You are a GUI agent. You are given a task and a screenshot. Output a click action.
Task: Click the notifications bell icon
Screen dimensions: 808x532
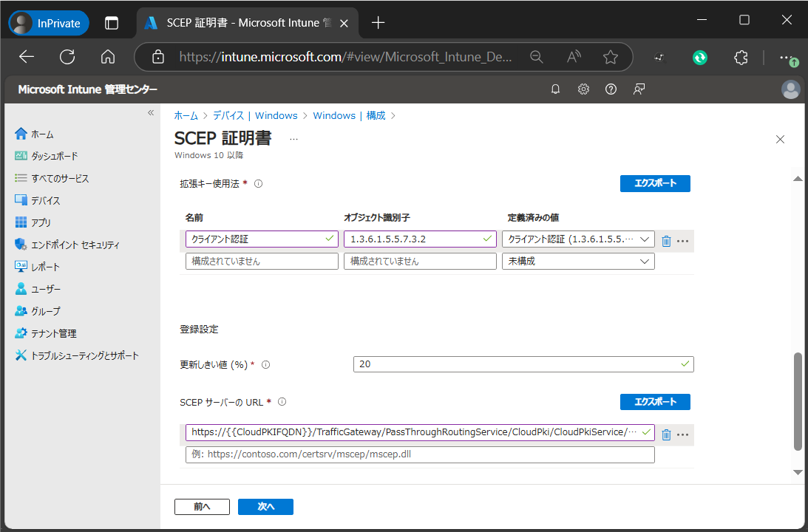[556, 89]
